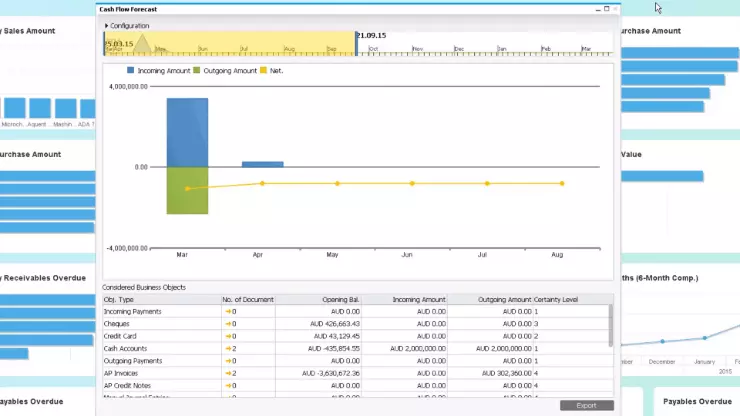Click the Dec tick on the timeline

point(459,49)
